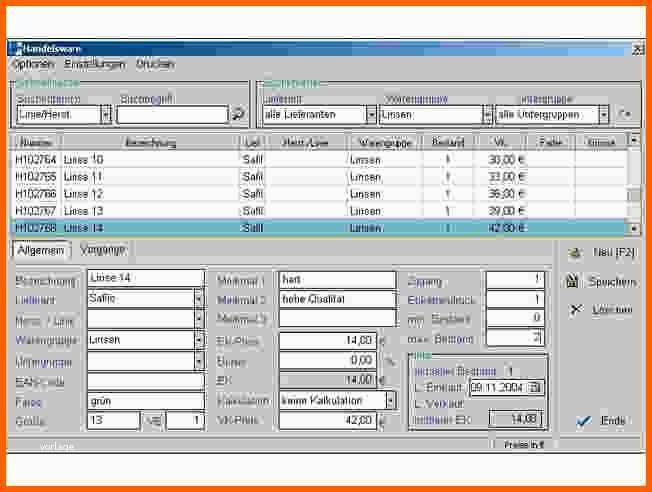This screenshot has height=492, width=652.
Task: Click the price cell '36,00 €'
Action: click(506, 194)
